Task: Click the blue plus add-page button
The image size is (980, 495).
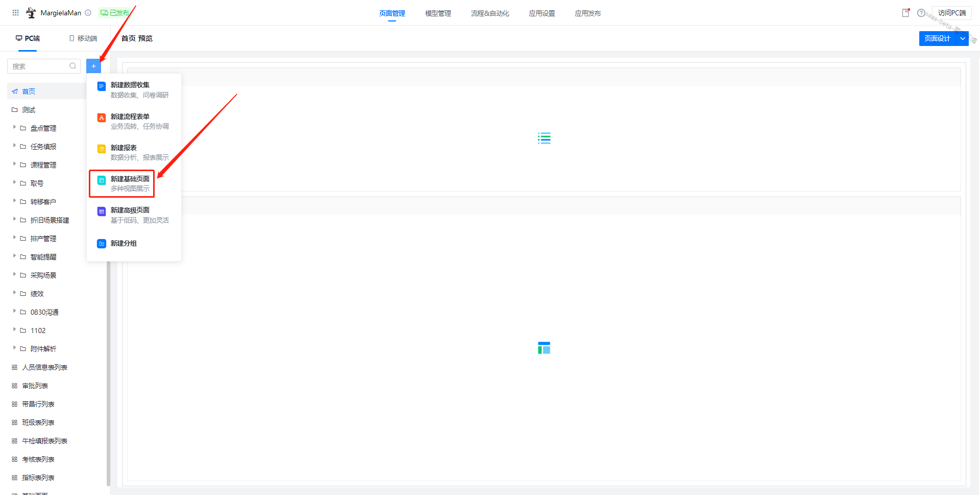Action: 94,66
